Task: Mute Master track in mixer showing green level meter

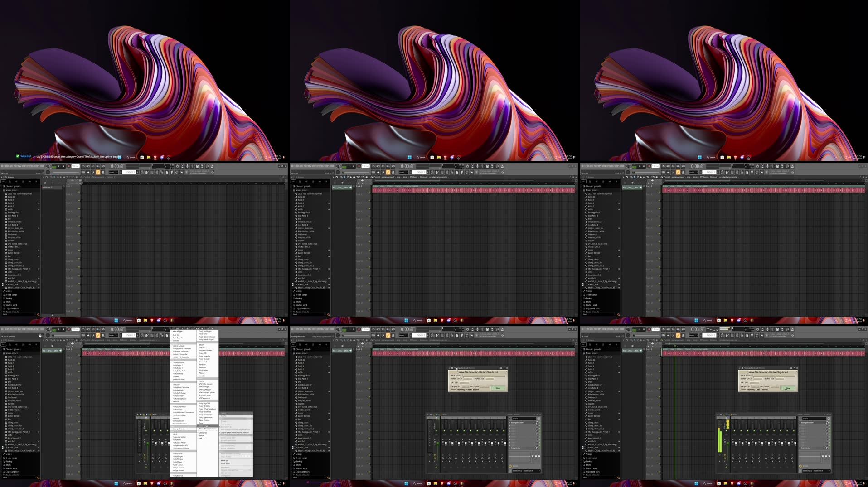Action: (726, 431)
